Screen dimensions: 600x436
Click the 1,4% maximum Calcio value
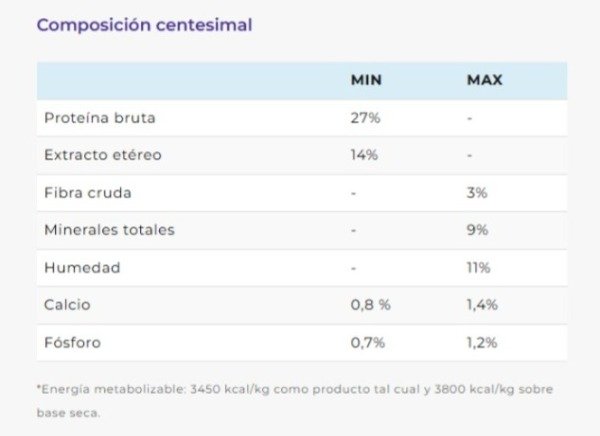(x=482, y=304)
